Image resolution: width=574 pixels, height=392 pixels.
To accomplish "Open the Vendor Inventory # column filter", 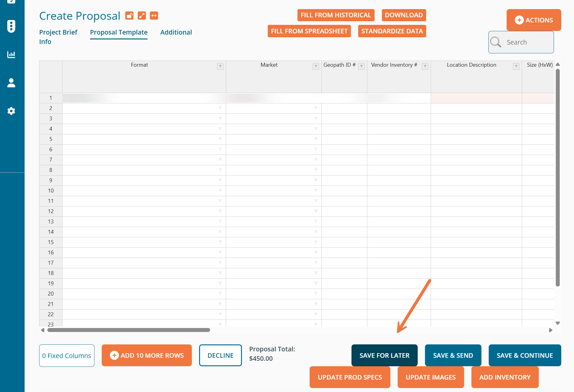I will 425,66.
